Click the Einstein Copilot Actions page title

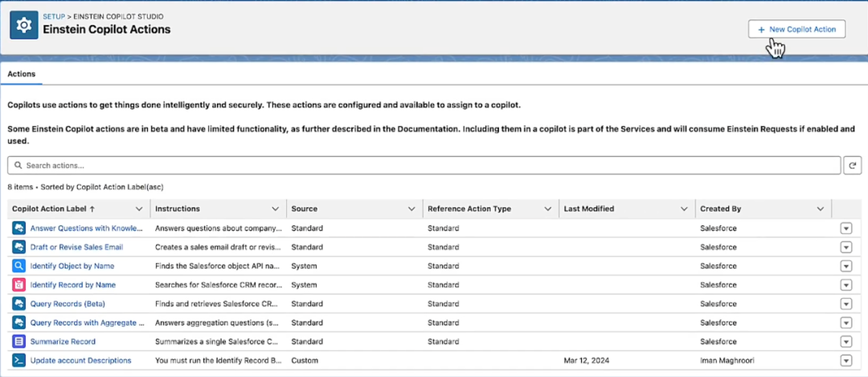pos(107,30)
